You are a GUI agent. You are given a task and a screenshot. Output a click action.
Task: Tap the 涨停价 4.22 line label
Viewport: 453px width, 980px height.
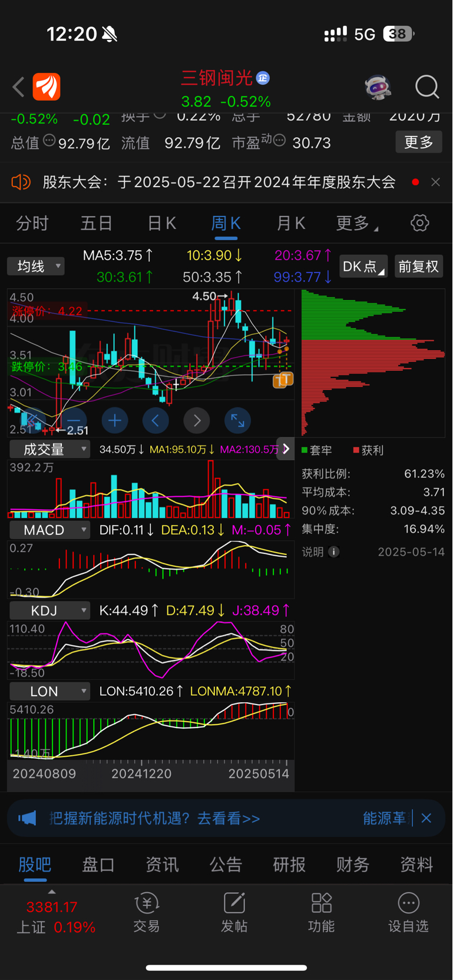click(x=47, y=310)
